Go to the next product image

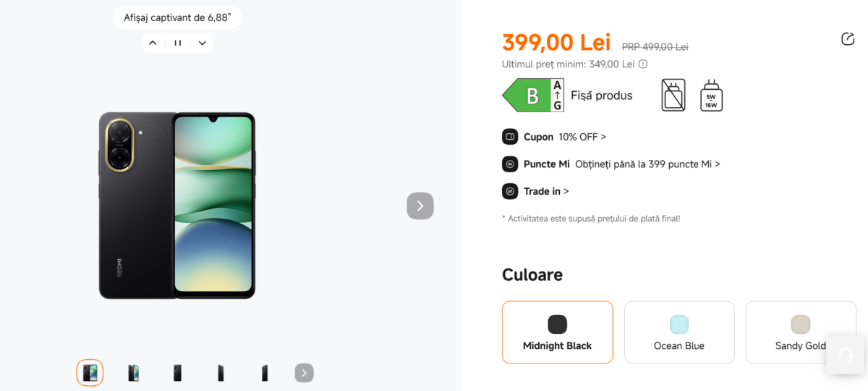click(x=420, y=206)
